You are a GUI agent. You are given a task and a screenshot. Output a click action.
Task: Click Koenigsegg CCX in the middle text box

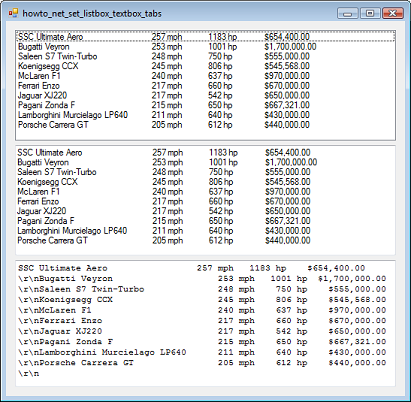tap(47, 182)
